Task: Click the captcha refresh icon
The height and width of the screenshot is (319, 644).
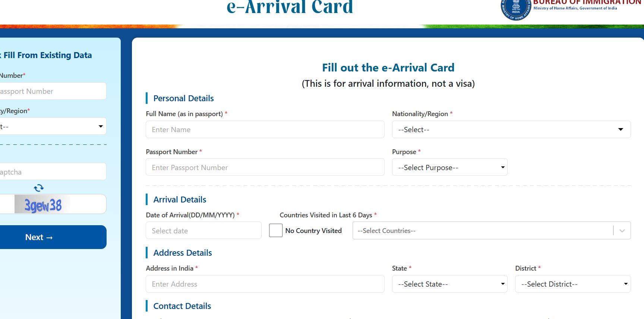Action: coord(39,188)
